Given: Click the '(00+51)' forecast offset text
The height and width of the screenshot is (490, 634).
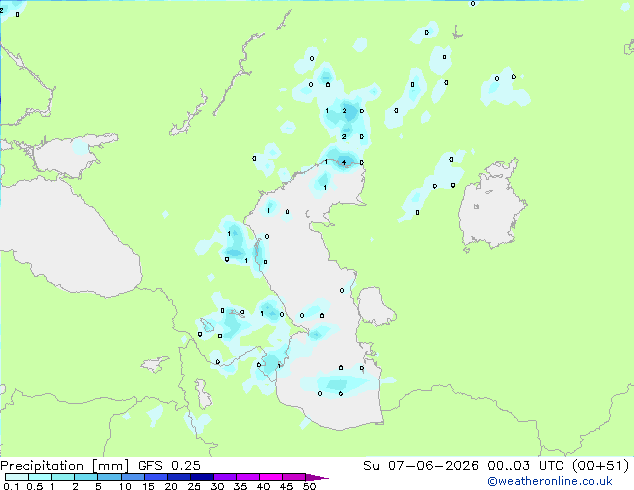Looking at the screenshot, I should [600, 466].
